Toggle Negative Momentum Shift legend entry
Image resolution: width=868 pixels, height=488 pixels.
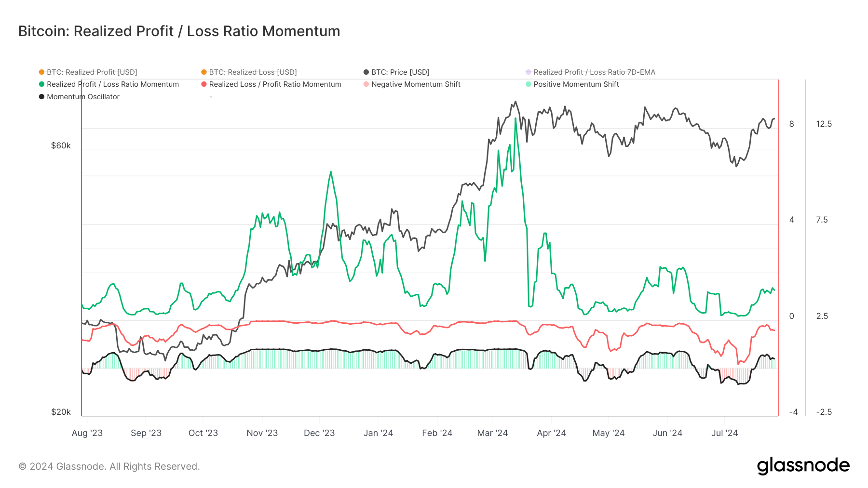click(412, 84)
